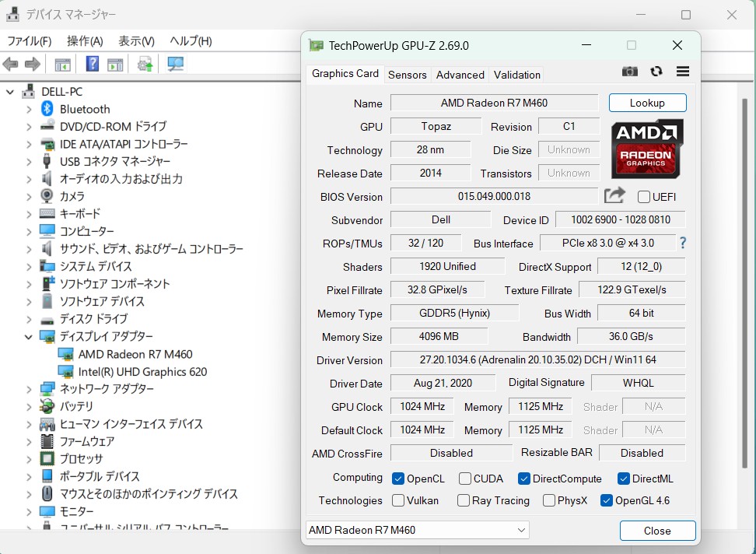The width and height of the screenshot is (756, 554).
Task: Open the GPU selection dropdown at bottom
Action: tap(418, 530)
